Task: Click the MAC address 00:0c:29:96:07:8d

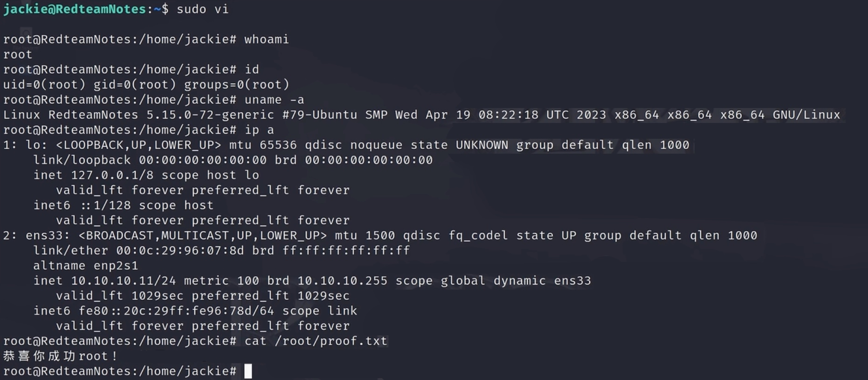Action: [180, 251]
